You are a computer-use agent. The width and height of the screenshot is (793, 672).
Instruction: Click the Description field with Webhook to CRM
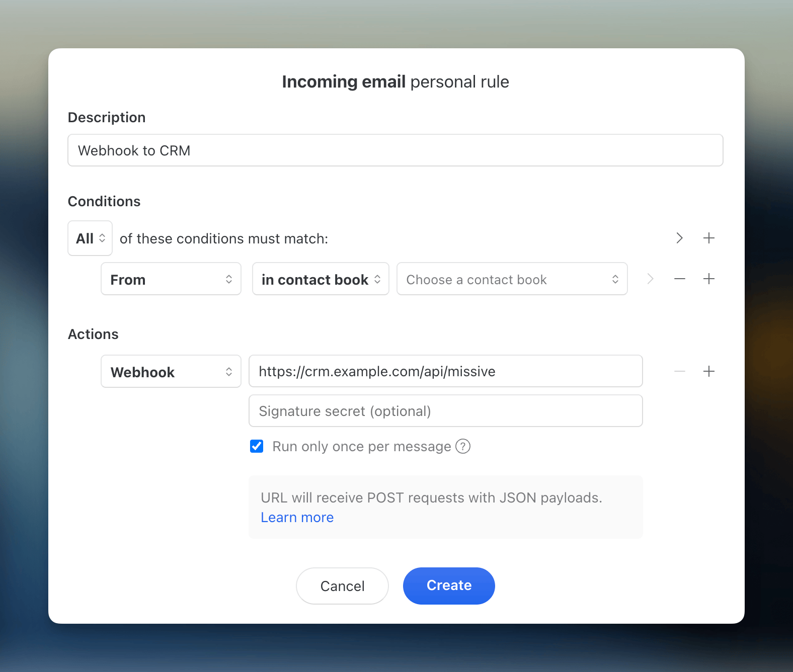click(x=395, y=150)
